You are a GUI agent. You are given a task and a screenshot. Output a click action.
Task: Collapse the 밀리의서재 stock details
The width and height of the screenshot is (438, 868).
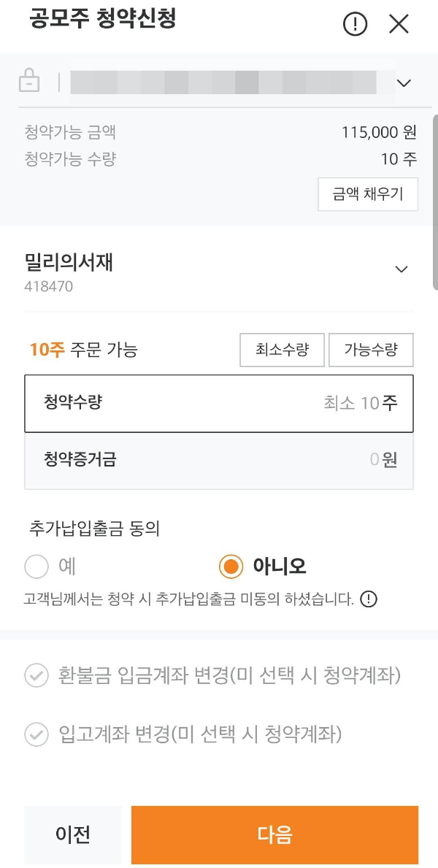pyautogui.click(x=401, y=269)
